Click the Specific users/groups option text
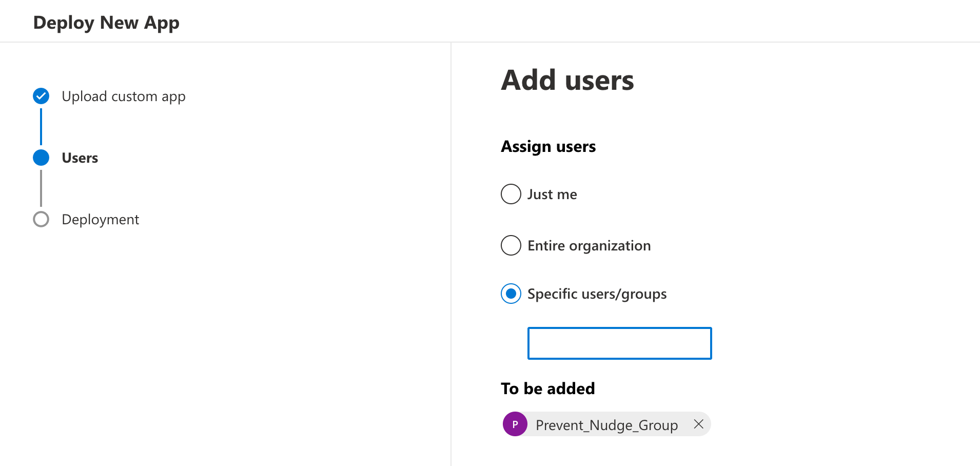 click(x=597, y=294)
